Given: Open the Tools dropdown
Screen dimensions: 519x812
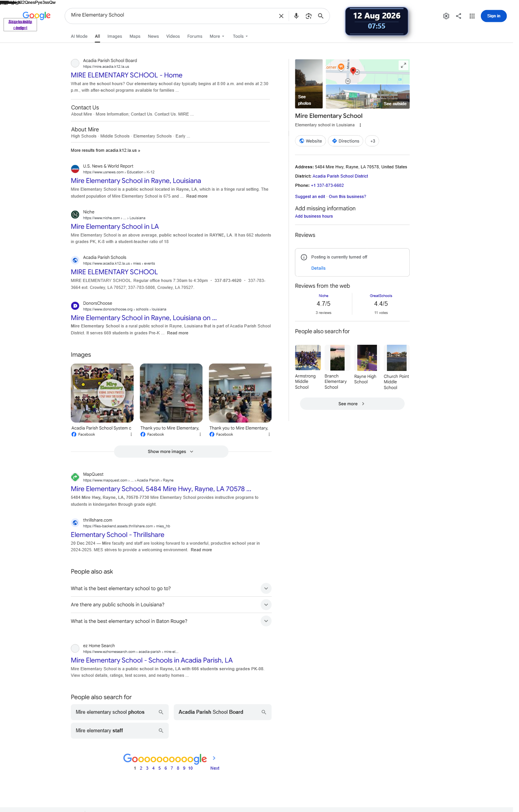Looking at the screenshot, I should click(240, 37).
